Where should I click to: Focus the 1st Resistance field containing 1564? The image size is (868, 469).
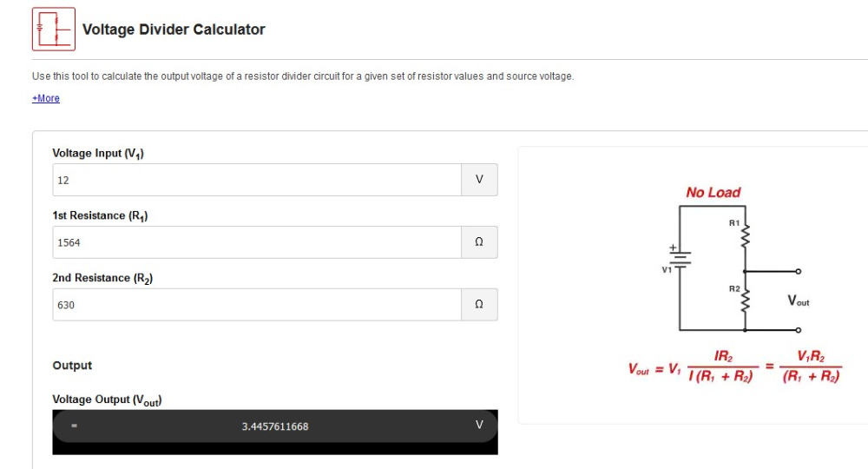256,242
